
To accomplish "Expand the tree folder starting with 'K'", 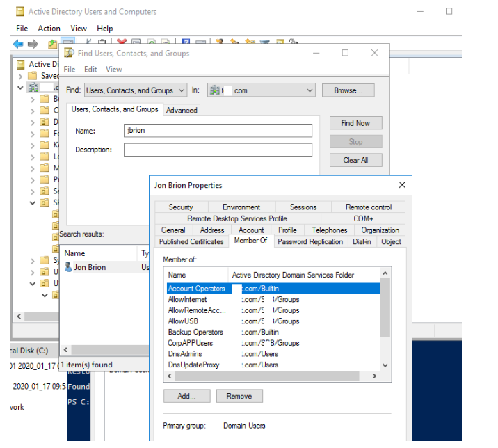I will (x=33, y=145).
